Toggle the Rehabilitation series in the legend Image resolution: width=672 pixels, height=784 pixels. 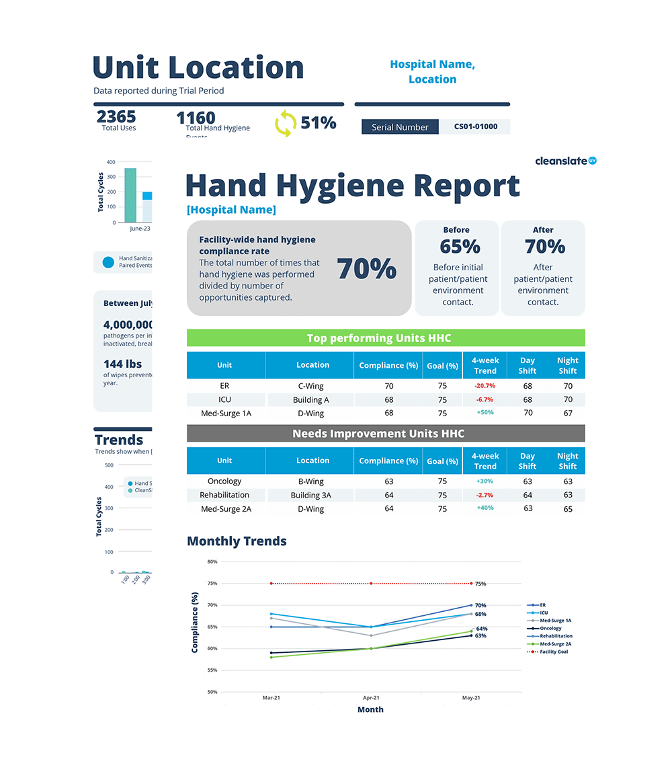click(533, 636)
